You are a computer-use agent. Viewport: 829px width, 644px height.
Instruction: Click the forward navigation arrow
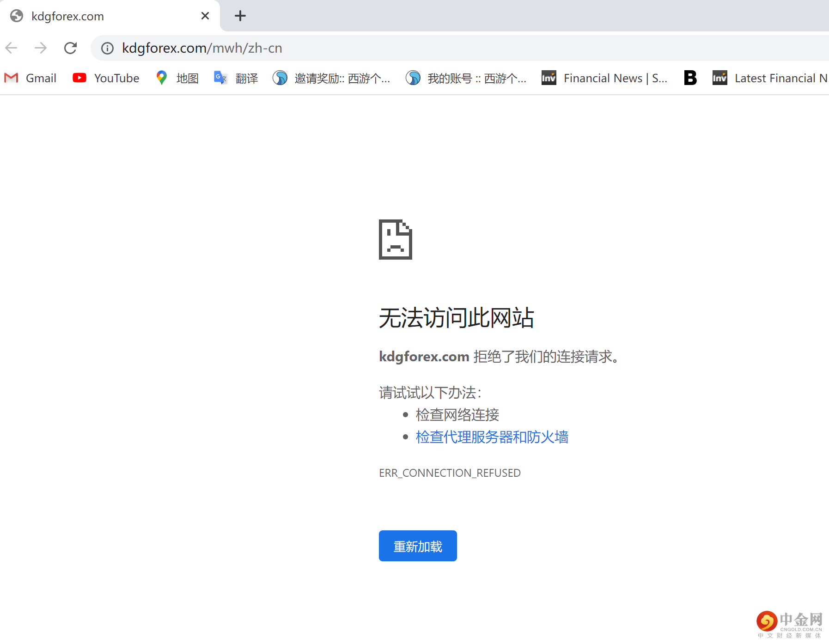tap(41, 48)
